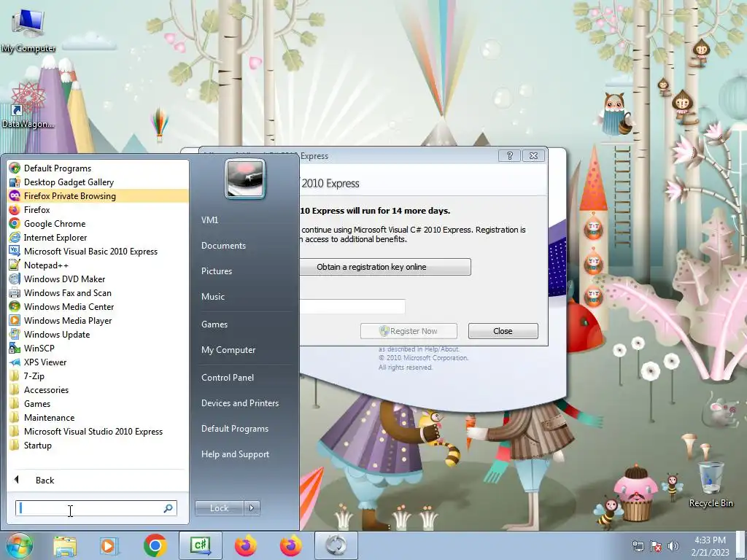Click the X button on registration dialog
The image size is (747, 560).
533,156
